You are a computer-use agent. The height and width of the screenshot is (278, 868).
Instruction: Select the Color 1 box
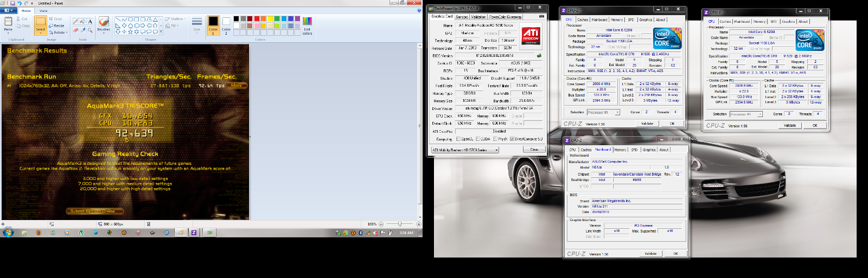[213, 25]
